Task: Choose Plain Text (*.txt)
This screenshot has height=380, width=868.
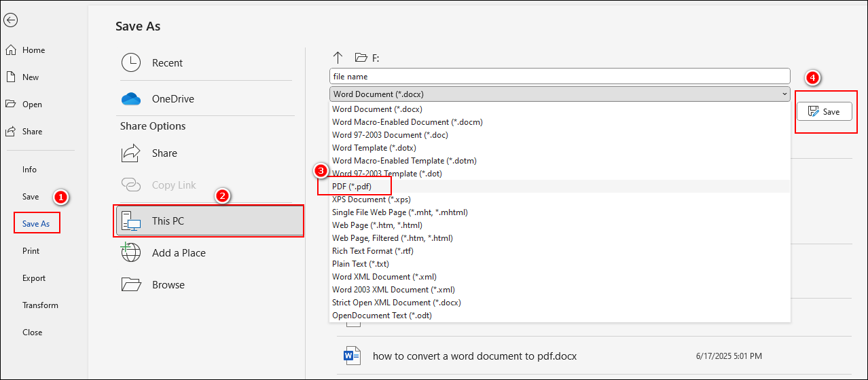Action: click(x=560, y=264)
